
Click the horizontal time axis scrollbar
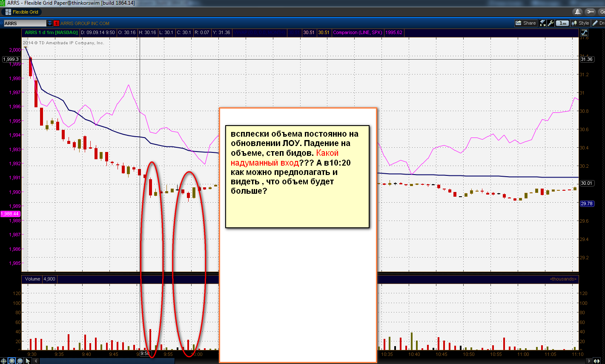pos(107,361)
